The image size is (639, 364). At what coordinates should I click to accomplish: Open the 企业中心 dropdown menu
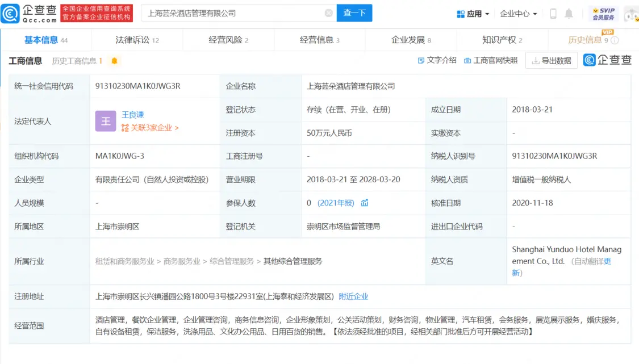click(x=518, y=14)
